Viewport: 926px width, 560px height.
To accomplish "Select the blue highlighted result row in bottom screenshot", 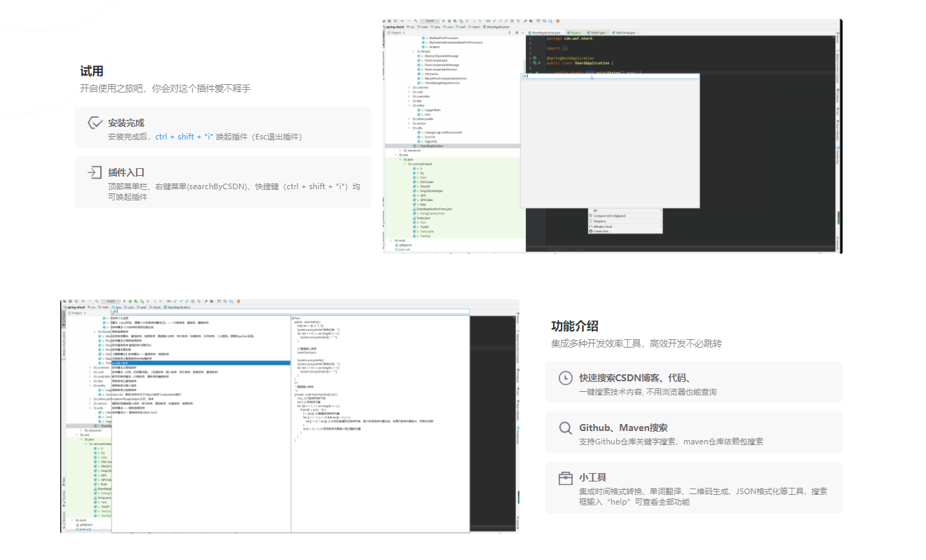I will click(201, 362).
